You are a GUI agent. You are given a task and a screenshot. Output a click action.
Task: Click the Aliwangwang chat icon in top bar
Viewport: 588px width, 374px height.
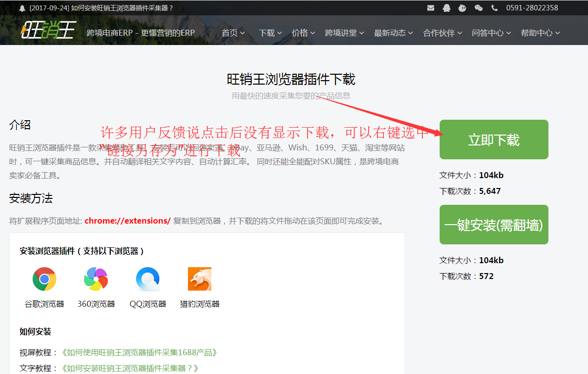(462, 8)
